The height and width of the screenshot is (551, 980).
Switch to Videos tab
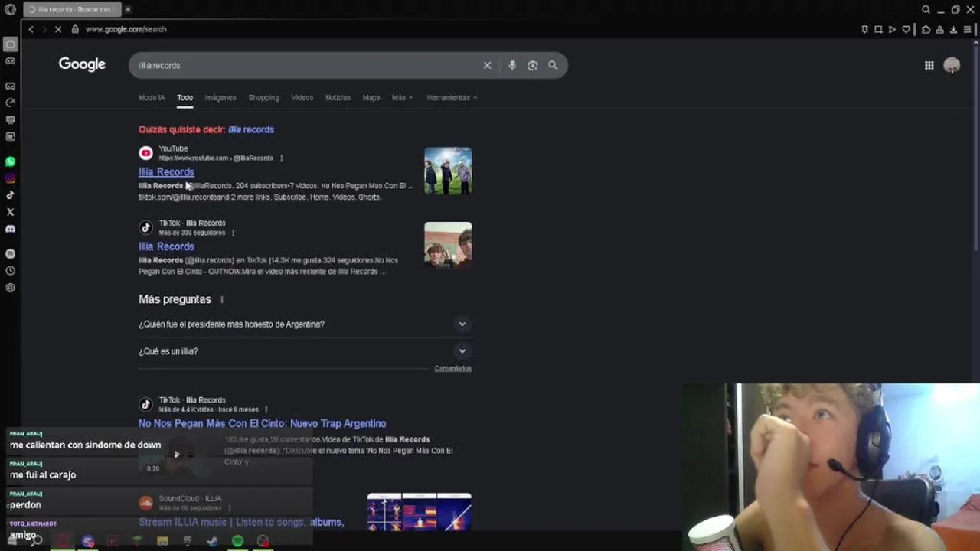302,97
